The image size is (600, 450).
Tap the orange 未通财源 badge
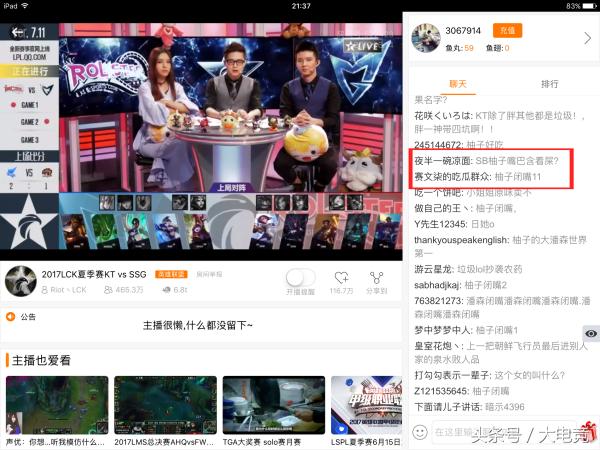pos(171,274)
